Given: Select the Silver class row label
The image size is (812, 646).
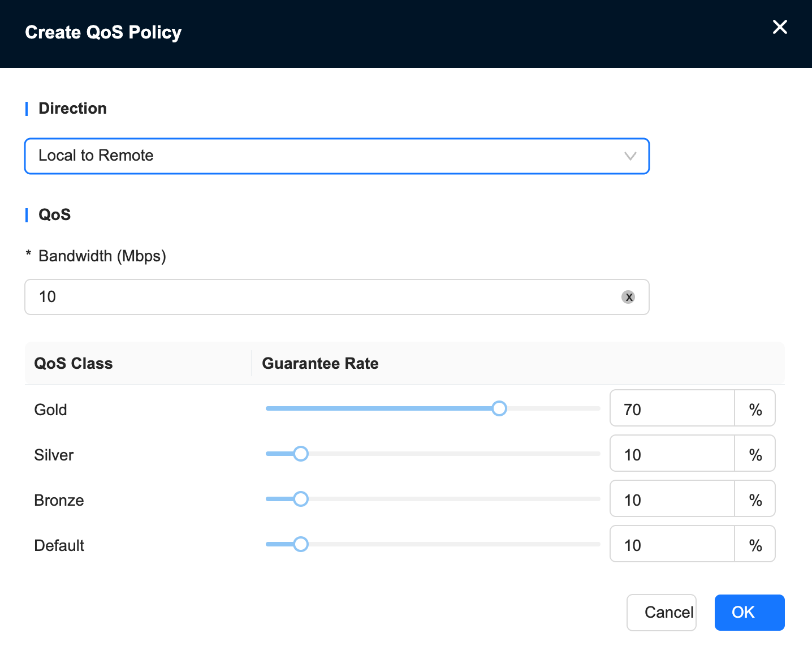Looking at the screenshot, I should pos(54,455).
